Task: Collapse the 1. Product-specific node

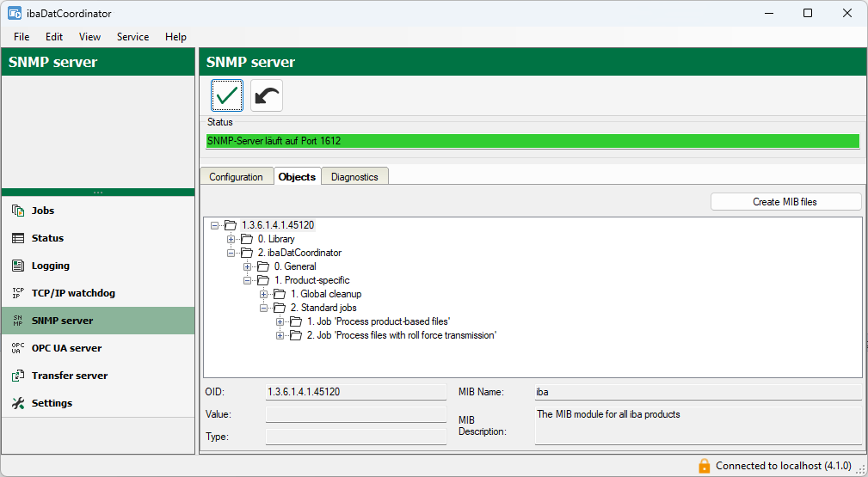Action: [x=248, y=280]
